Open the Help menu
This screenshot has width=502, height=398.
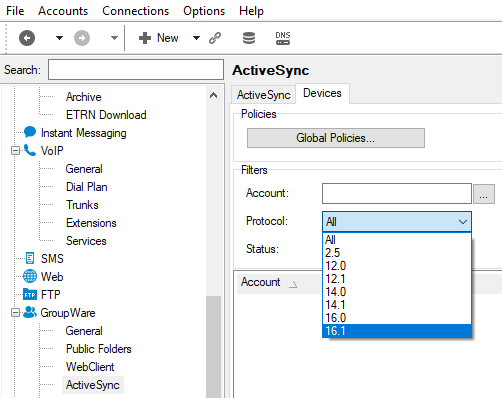point(251,11)
